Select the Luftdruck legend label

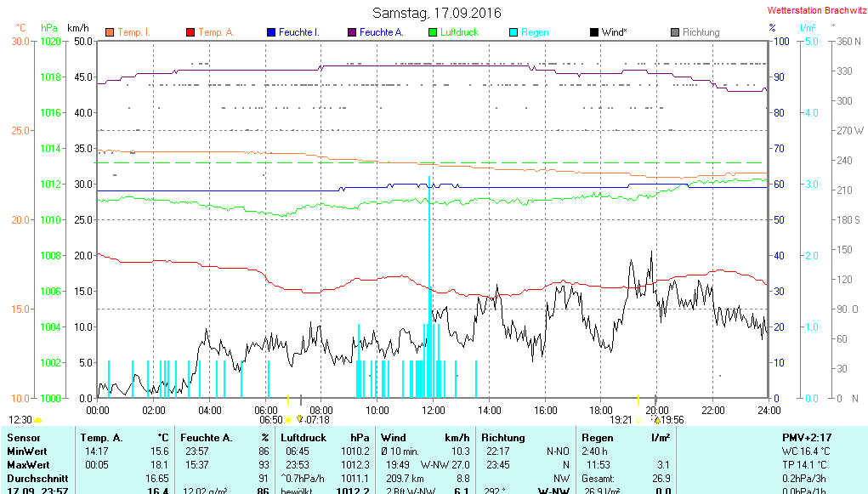pyautogui.click(x=459, y=32)
